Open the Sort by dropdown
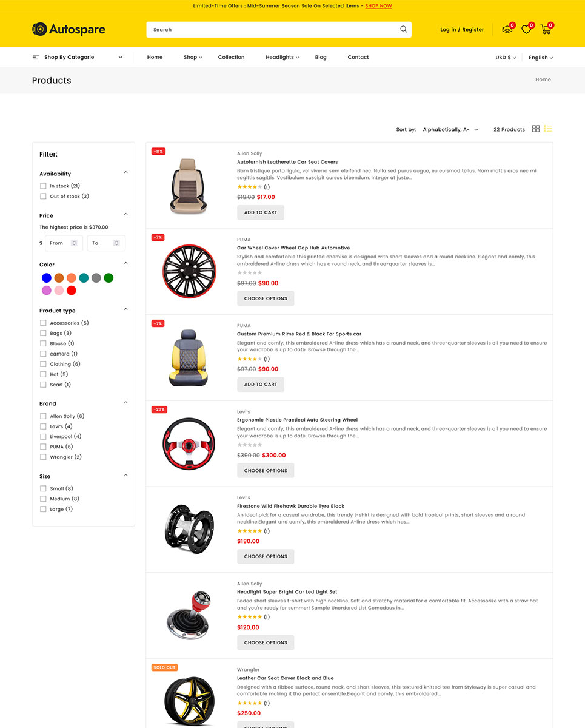Viewport: 585px width, 728px height. coord(450,129)
